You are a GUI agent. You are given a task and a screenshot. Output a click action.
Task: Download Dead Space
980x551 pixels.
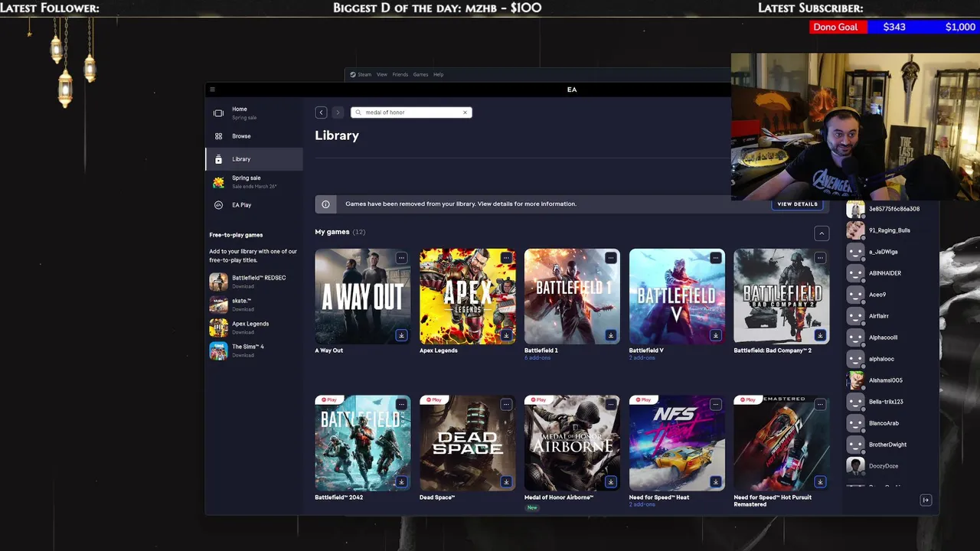pyautogui.click(x=506, y=481)
